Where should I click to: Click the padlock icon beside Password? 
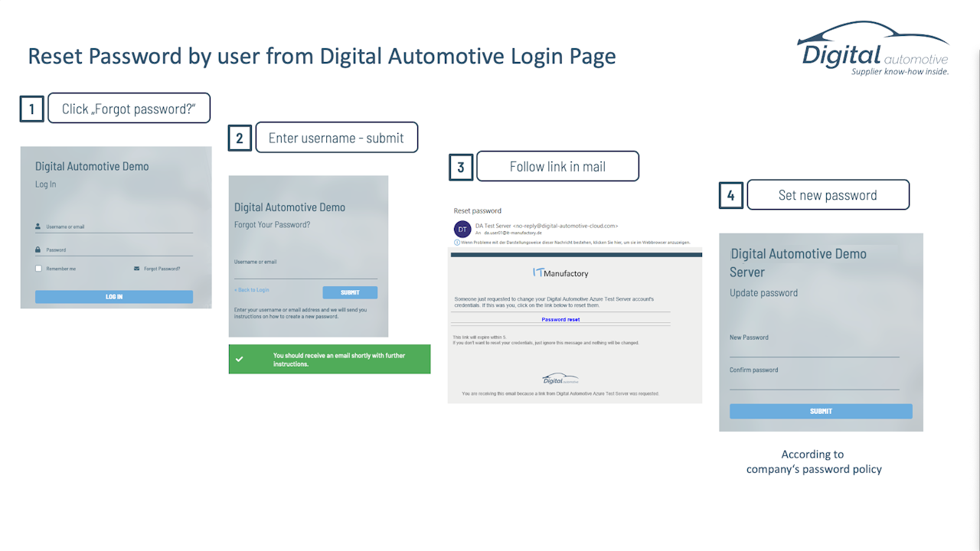point(38,249)
